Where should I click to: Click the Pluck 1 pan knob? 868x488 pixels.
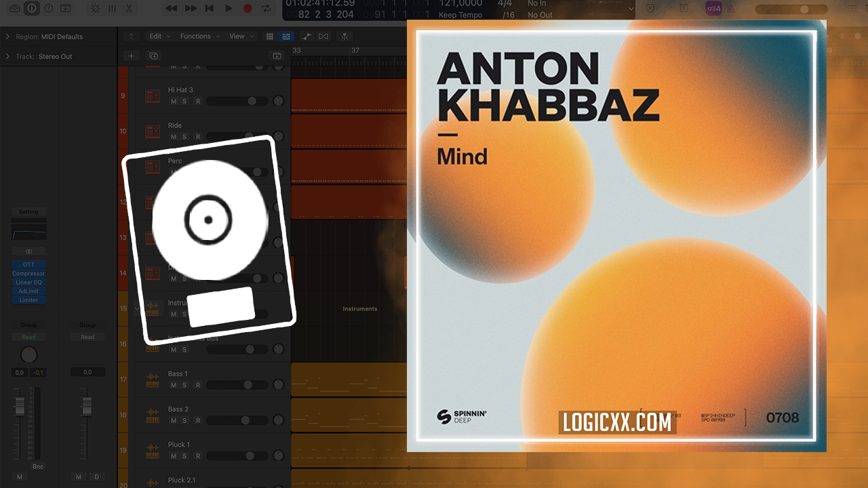tap(278, 455)
